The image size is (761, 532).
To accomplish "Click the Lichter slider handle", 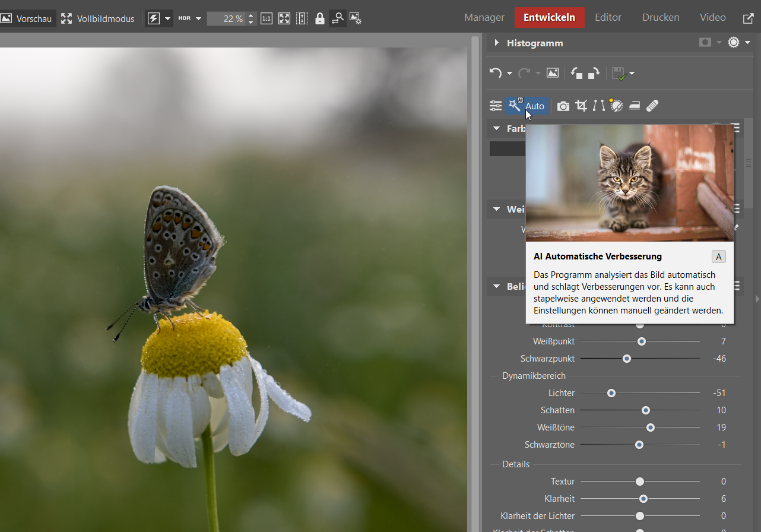I will tap(611, 393).
